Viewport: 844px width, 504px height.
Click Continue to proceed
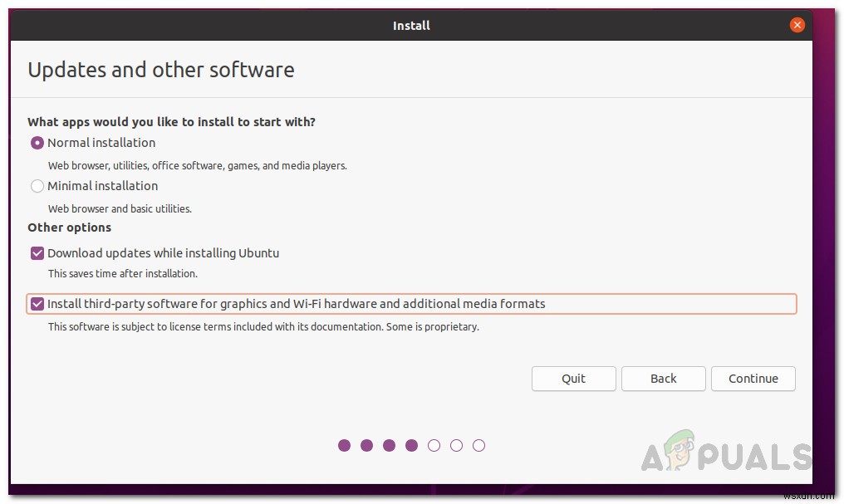(x=753, y=379)
